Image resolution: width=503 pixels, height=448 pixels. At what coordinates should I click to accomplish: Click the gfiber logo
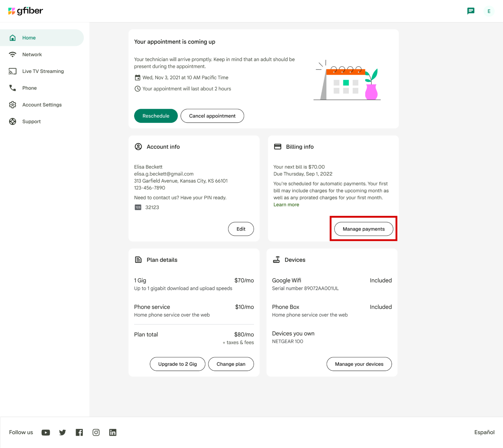25,11
